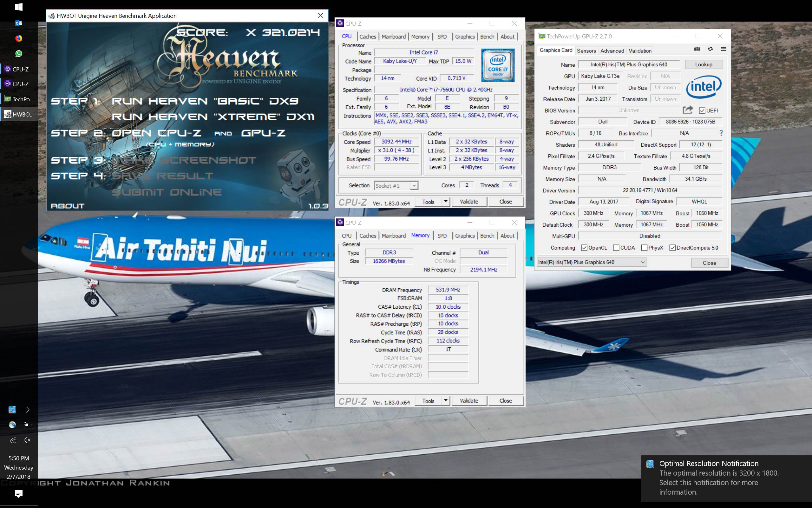Toggle OpenCL checkbox

click(584, 248)
